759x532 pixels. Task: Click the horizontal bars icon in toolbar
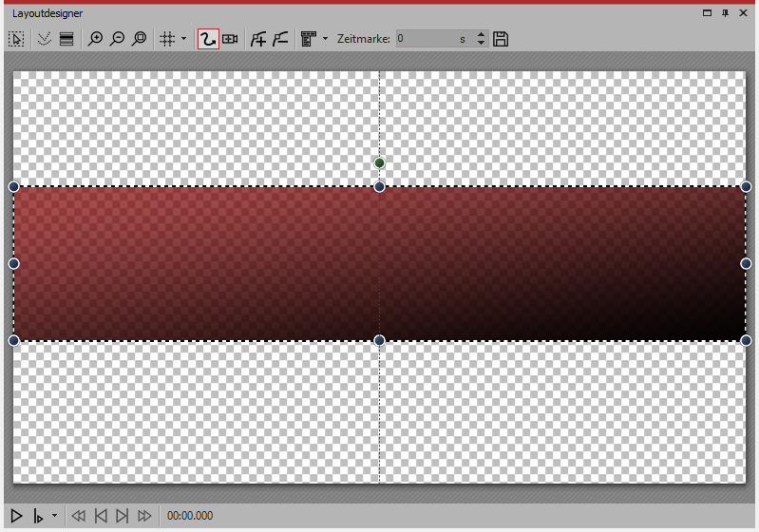pyautogui.click(x=66, y=39)
